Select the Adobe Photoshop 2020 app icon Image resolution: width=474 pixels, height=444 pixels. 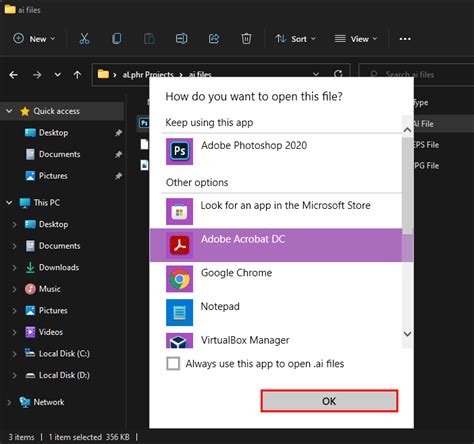[179, 151]
